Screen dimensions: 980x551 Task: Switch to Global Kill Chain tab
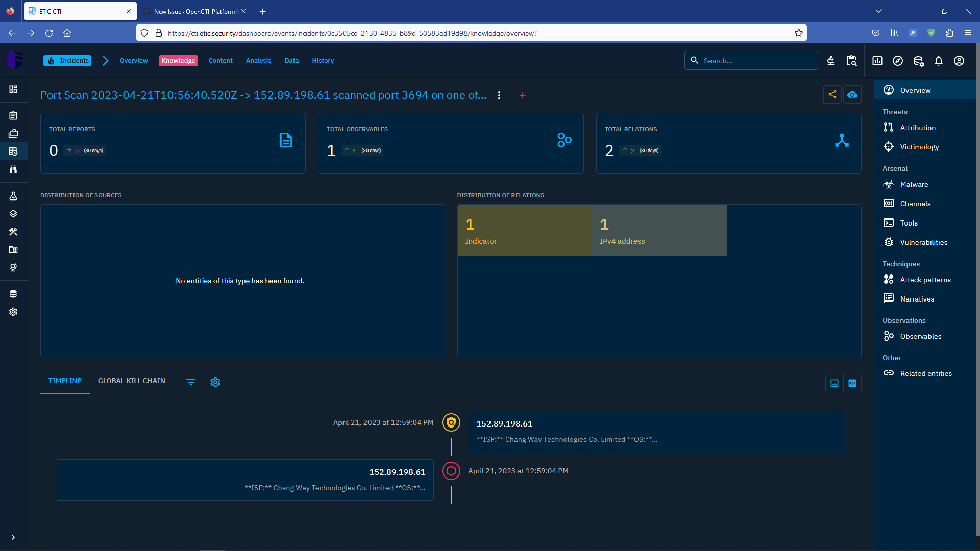coord(131,381)
